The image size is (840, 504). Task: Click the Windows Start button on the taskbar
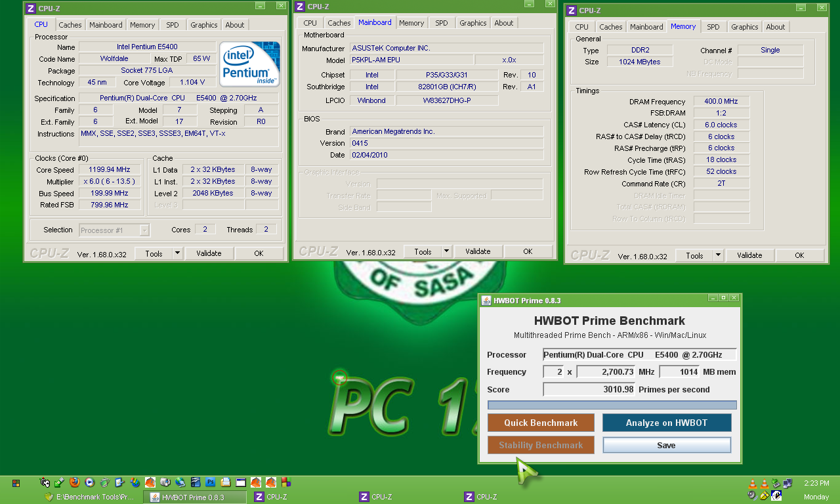coord(16,483)
